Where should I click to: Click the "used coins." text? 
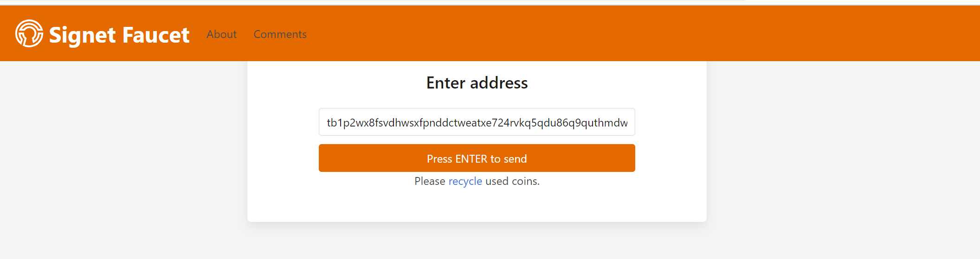click(512, 181)
